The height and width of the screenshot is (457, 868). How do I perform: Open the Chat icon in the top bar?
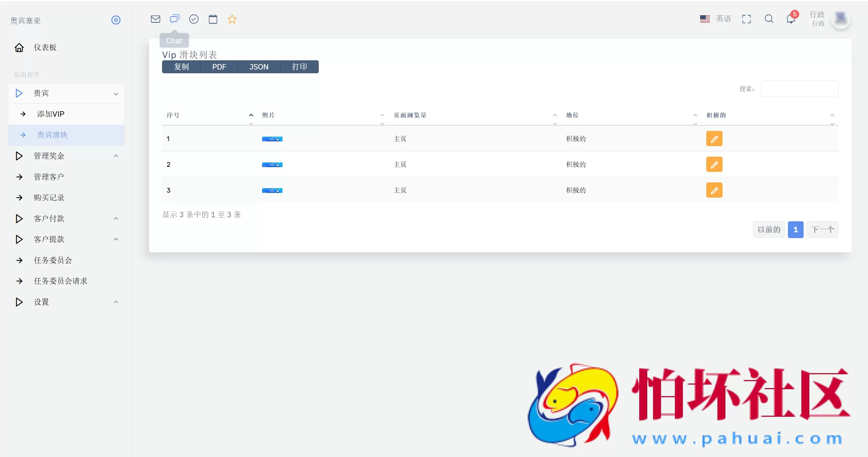tap(174, 19)
